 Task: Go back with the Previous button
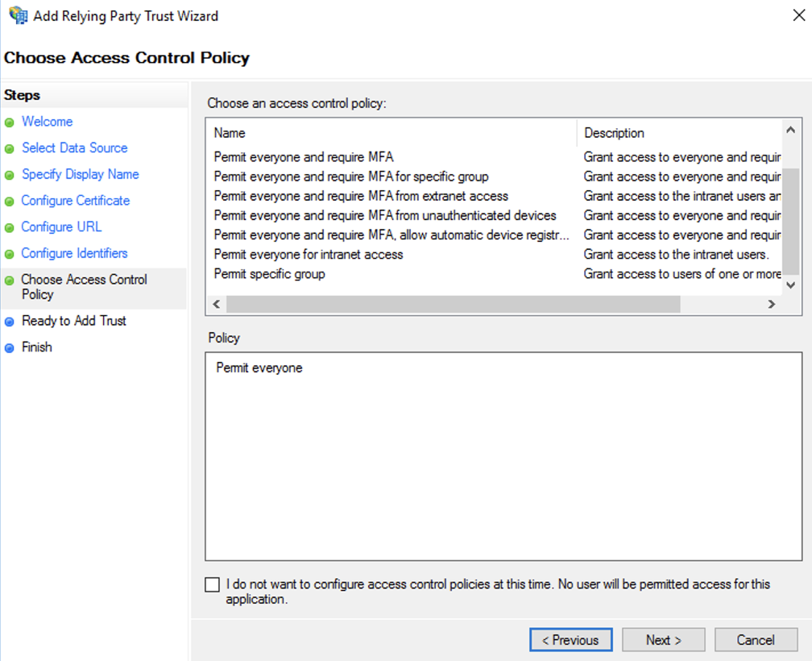click(x=570, y=640)
